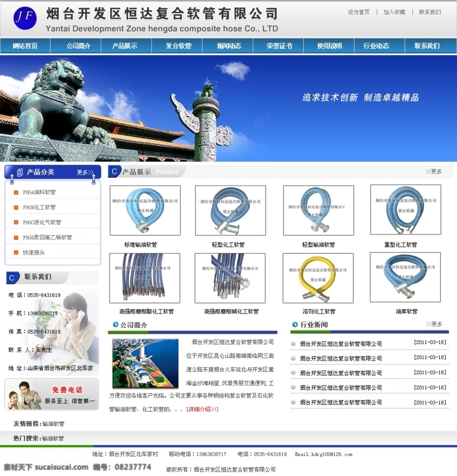
Task: Open 轻型输油软管 product thumbnail
Action: [x=319, y=211]
